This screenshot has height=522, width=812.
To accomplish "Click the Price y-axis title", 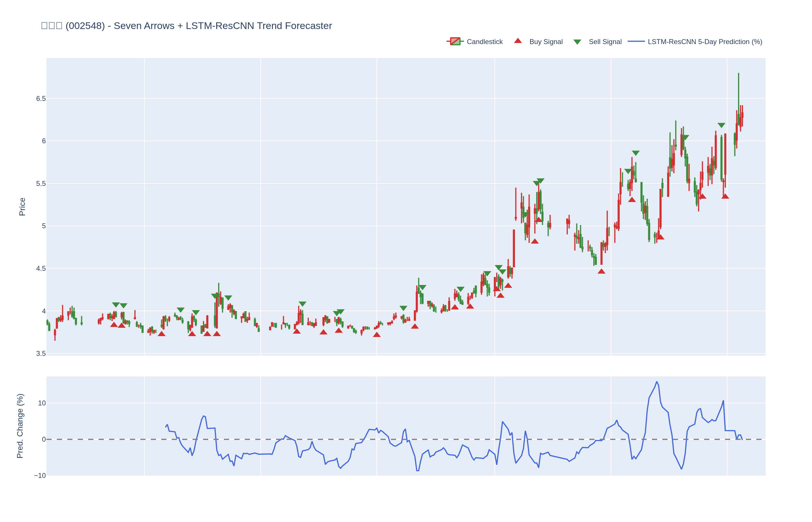I will tap(22, 207).
